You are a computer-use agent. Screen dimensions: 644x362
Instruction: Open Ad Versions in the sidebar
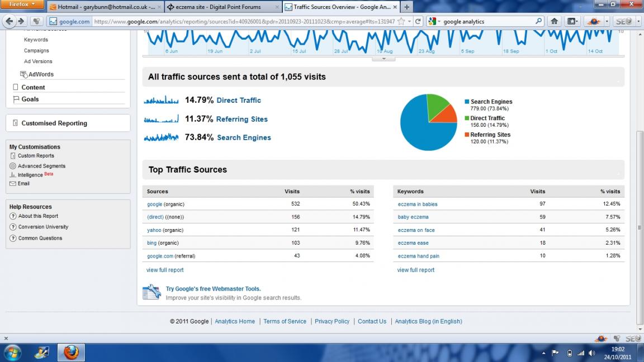pyautogui.click(x=38, y=61)
